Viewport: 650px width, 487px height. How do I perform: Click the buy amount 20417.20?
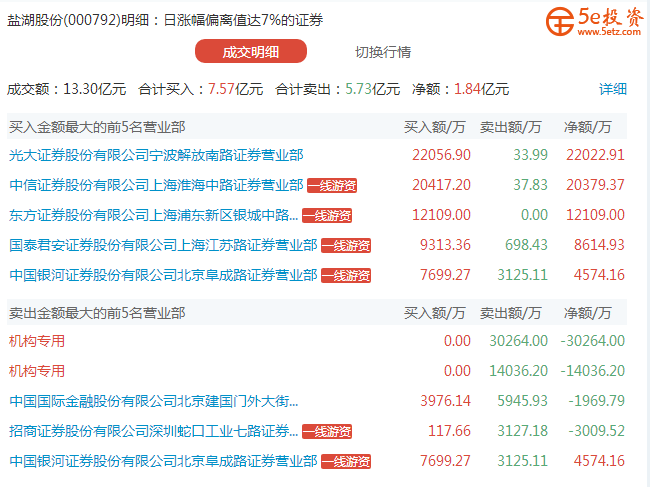click(x=441, y=185)
